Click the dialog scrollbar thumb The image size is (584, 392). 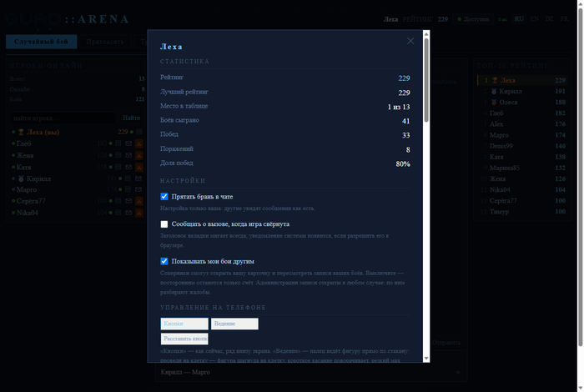[x=426, y=80]
